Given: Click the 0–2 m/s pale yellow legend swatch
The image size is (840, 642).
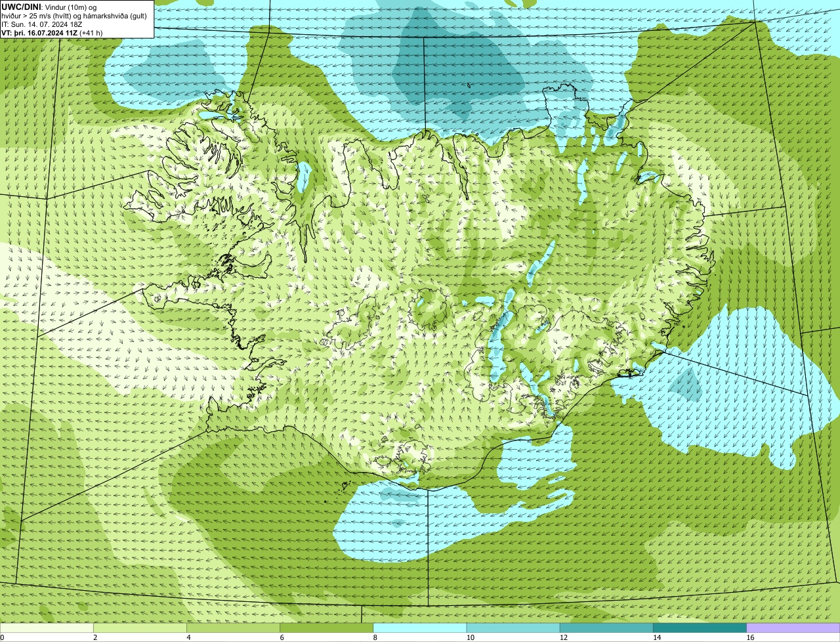Looking at the screenshot, I should coord(47,628).
